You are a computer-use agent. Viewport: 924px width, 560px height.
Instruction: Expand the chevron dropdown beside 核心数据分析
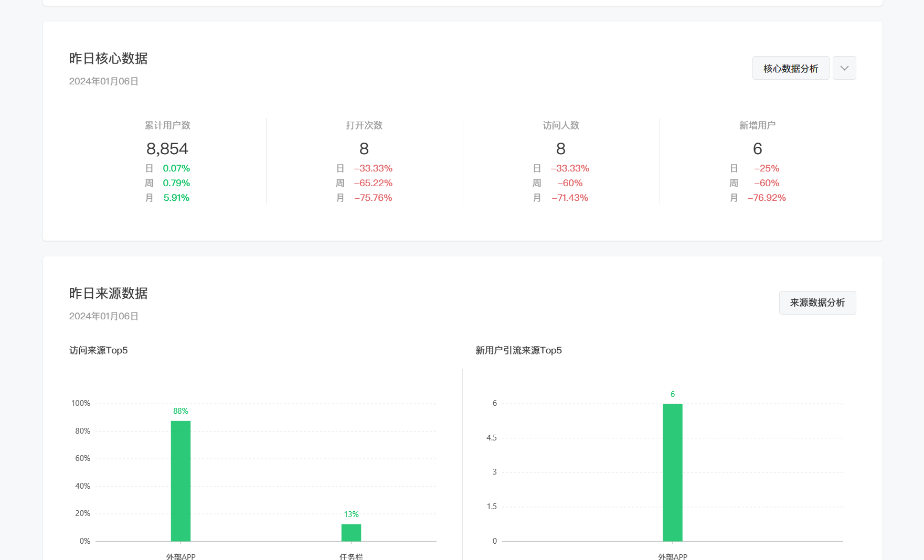pyautogui.click(x=844, y=68)
